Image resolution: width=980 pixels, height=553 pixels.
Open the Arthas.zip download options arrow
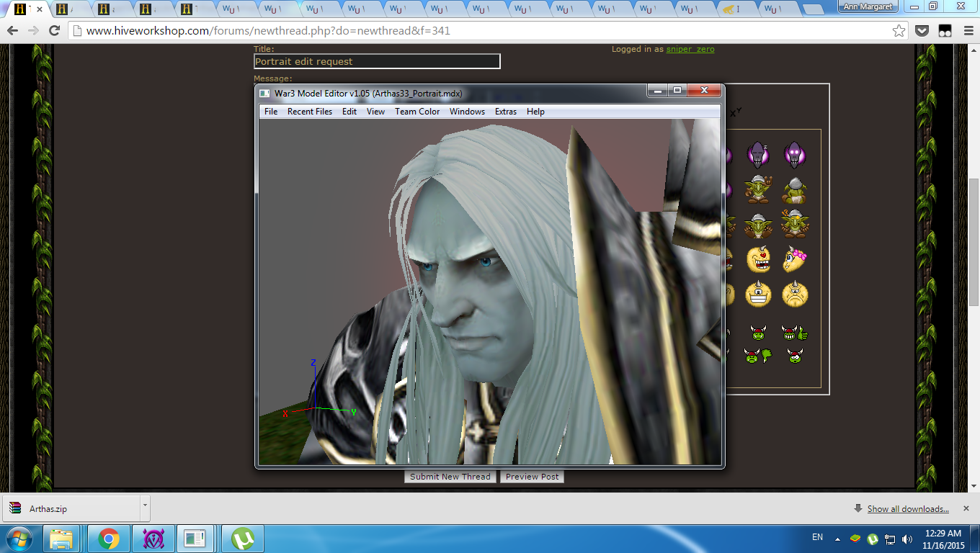point(145,506)
